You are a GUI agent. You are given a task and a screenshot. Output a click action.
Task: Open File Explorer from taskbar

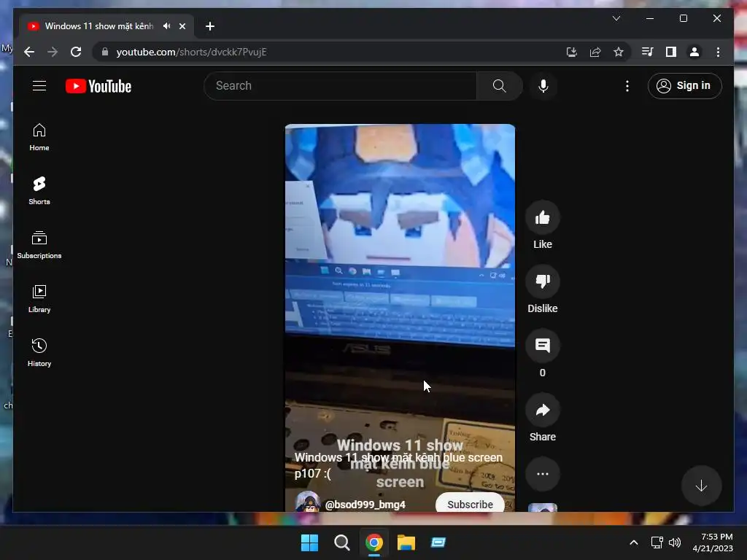tap(406, 542)
